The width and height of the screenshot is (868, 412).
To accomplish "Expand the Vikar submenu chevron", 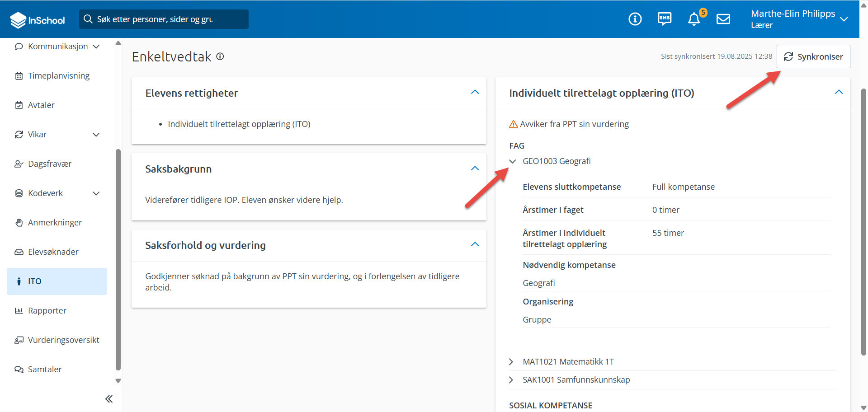I will pyautogui.click(x=96, y=135).
